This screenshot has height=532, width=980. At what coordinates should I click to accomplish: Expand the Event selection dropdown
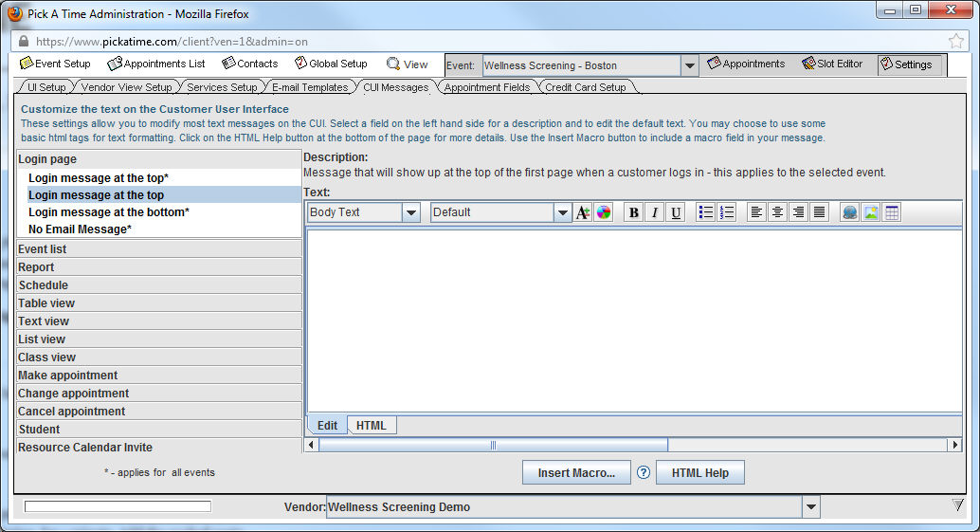click(690, 65)
